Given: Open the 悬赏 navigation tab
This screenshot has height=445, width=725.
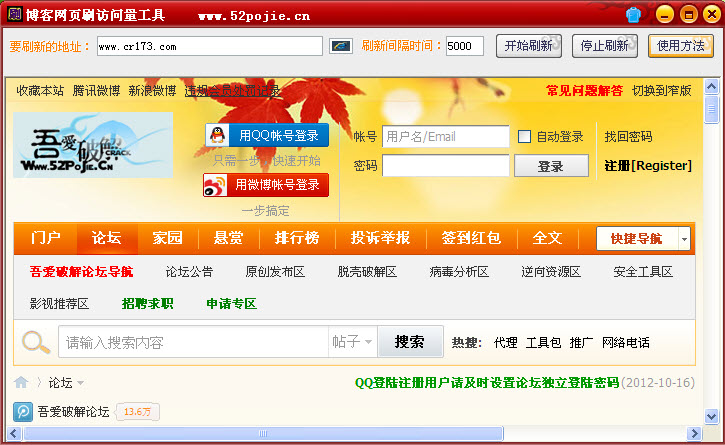Looking at the screenshot, I should [x=228, y=238].
